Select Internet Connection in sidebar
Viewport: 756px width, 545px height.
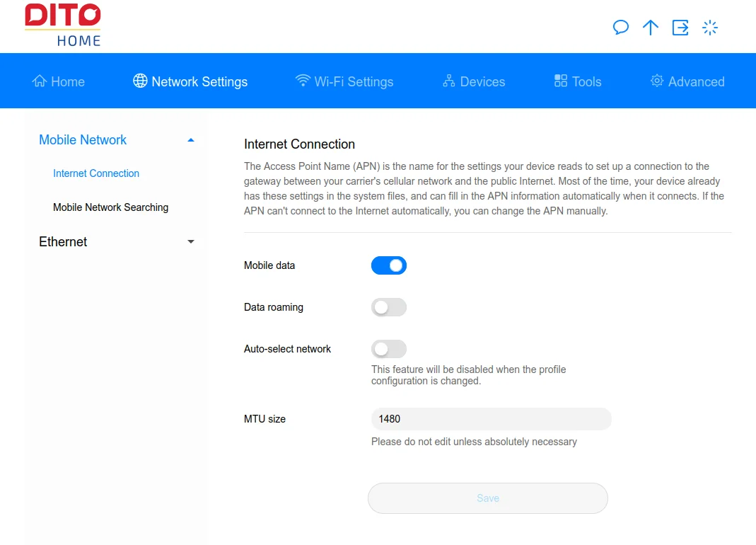(x=96, y=173)
